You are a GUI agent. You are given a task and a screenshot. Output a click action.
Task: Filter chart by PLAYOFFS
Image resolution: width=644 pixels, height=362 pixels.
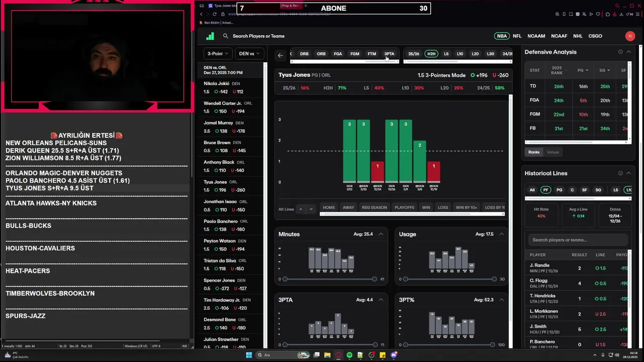pos(405,208)
